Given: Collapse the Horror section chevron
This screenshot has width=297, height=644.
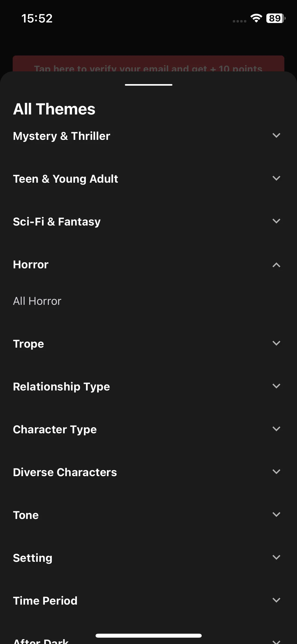Looking at the screenshot, I should 276,265.
